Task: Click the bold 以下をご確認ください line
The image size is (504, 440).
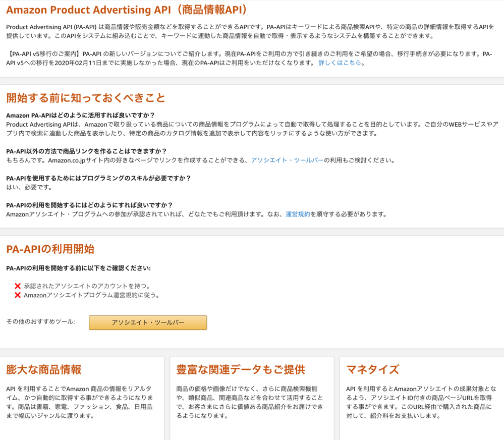Action: (78, 268)
